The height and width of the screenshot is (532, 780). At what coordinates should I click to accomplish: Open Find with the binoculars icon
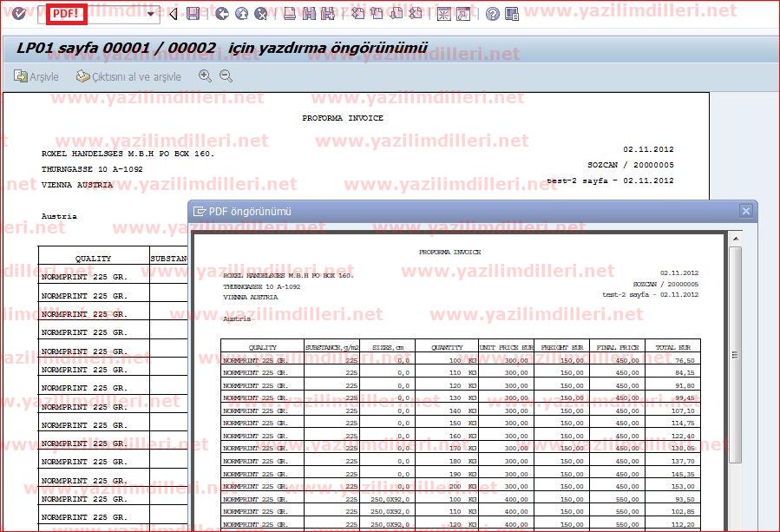(x=309, y=13)
